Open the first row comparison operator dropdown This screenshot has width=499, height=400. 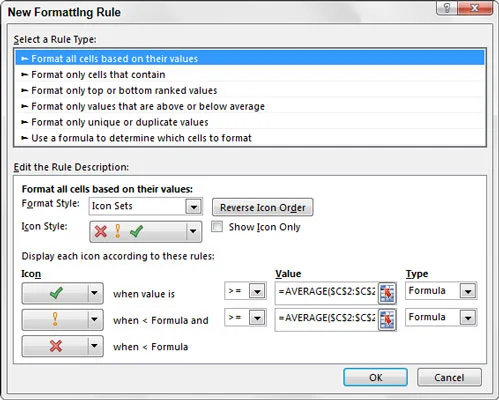tap(257, 291)
